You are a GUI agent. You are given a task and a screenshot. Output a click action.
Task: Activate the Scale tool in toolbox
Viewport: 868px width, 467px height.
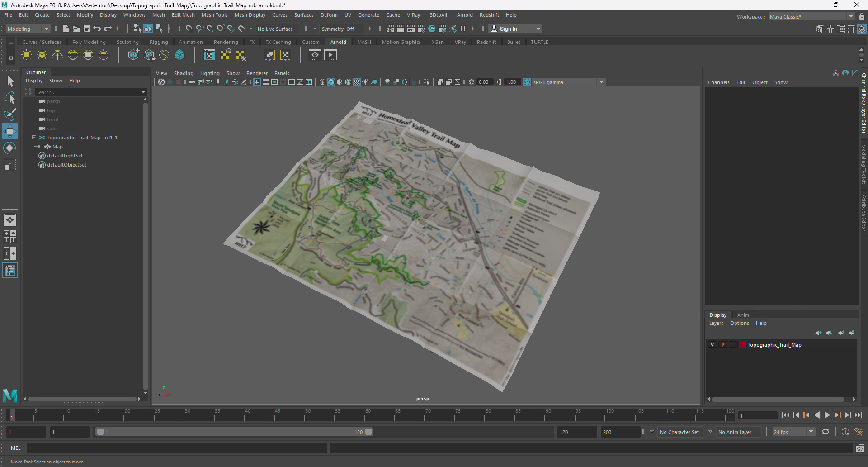click(10, 165)
